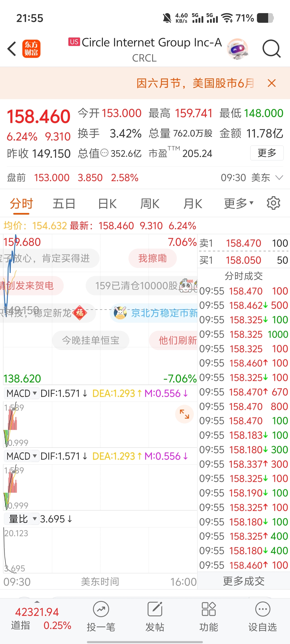The height and width of the screenshot is (644, 290).
Task: Tap the 均价 154.632 label
Action: coord(35,226)
